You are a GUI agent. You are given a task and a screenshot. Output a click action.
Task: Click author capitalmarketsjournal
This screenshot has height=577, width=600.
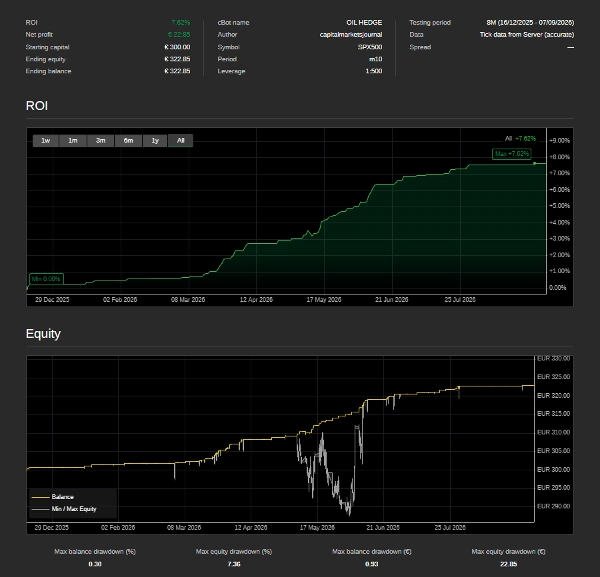tap(351, 34)
